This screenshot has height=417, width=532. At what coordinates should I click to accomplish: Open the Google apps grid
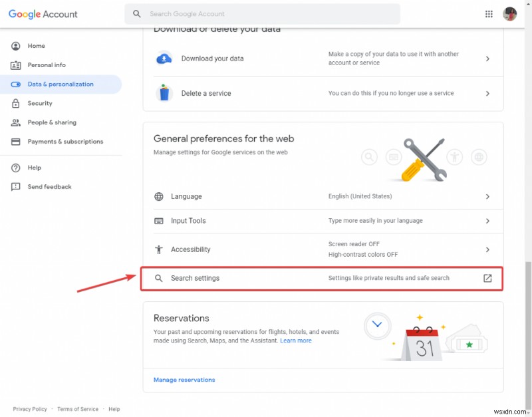(x=489, y=13)
